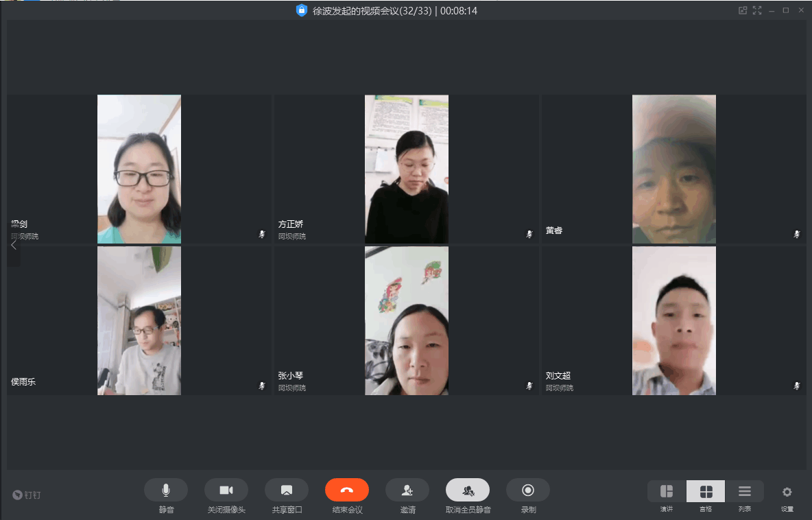
Task: Open the 共享窗口 share window option
Action: click(286, 490)
